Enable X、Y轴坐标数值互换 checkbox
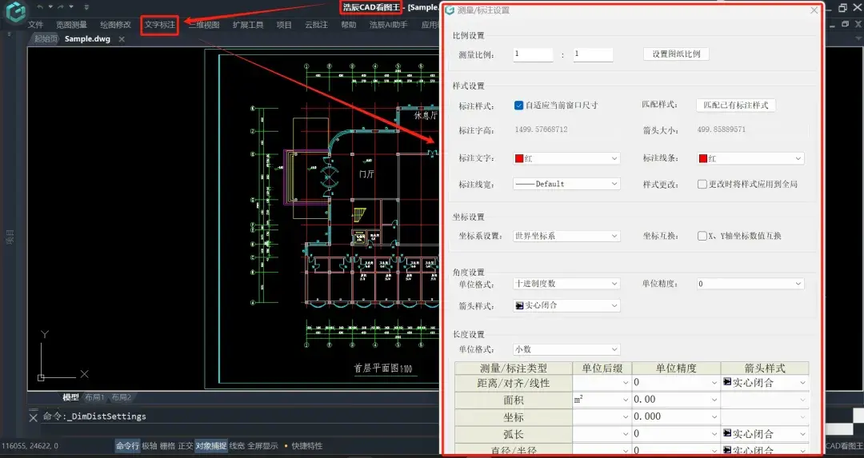864x458 pixels. pyautogui.click(x=702, y=236)
